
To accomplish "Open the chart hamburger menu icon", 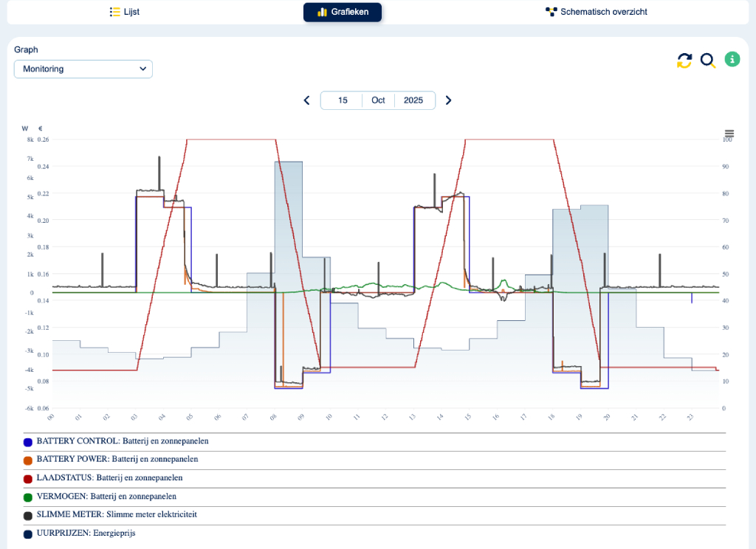I will pyautogui.click(x=729, y=134).
